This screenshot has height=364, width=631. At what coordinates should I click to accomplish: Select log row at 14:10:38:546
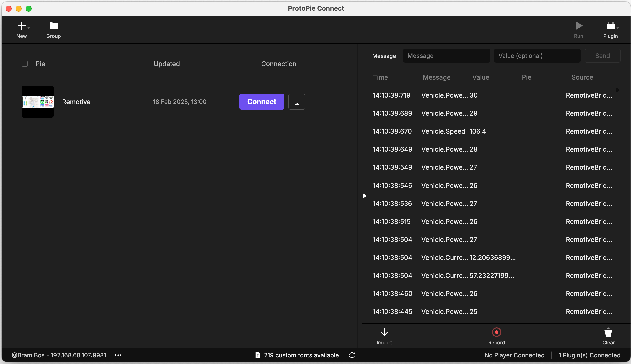click(x=493, y=186)
